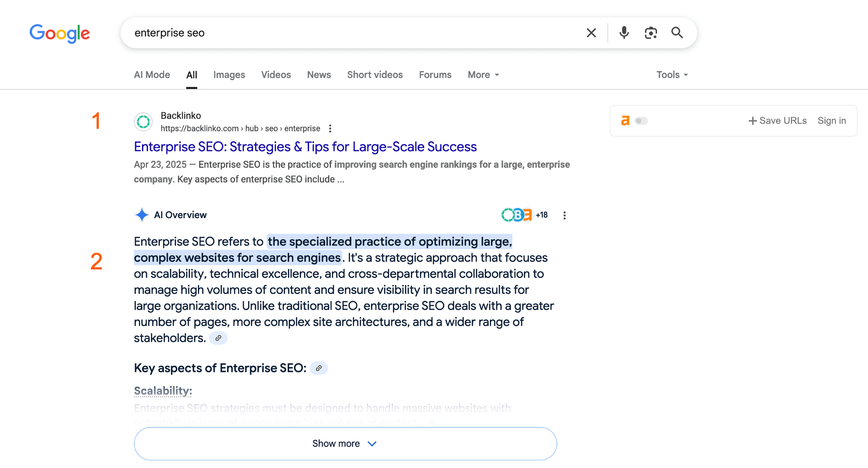Viewport: 868px width, 468px height.
Task: Click the AI Overview sparkle icon
Action: pyautogui.click(x=142, y=215)
